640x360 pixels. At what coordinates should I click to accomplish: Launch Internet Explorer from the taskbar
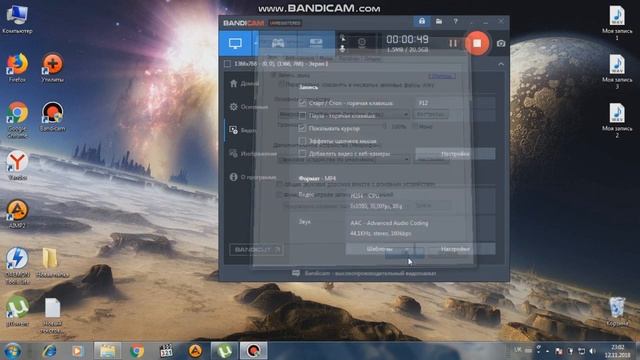(49, 351)
